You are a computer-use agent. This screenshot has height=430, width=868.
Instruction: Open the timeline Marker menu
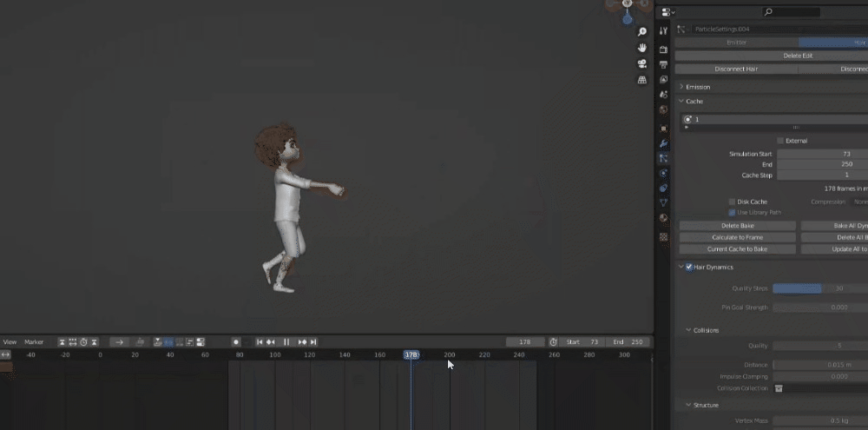[34, 342]
